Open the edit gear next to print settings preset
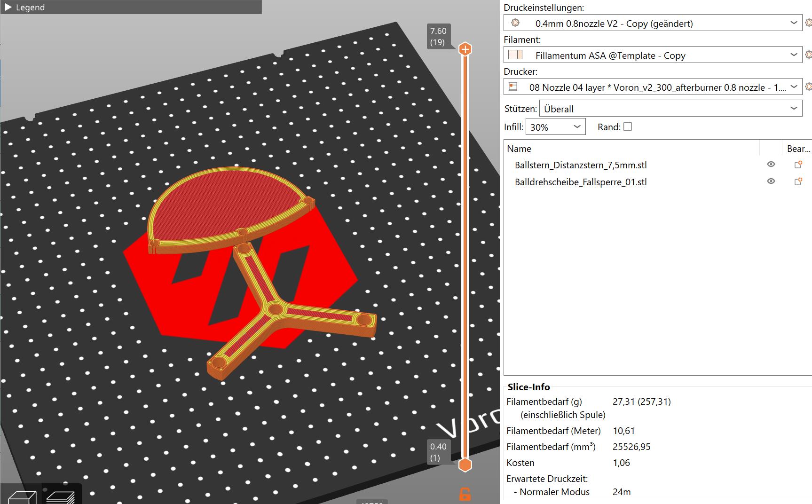 [808, 23]
